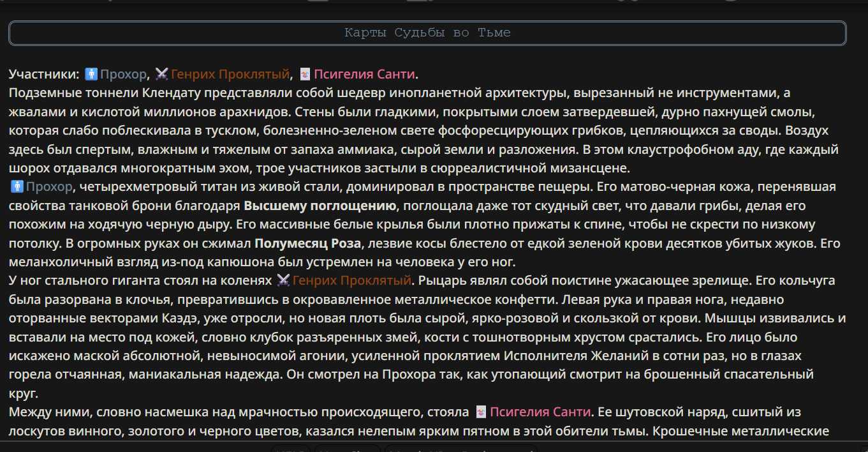Click the bold text "Полумесяц Роза"
Screen dimensions: 868x452
coord(308,243)
